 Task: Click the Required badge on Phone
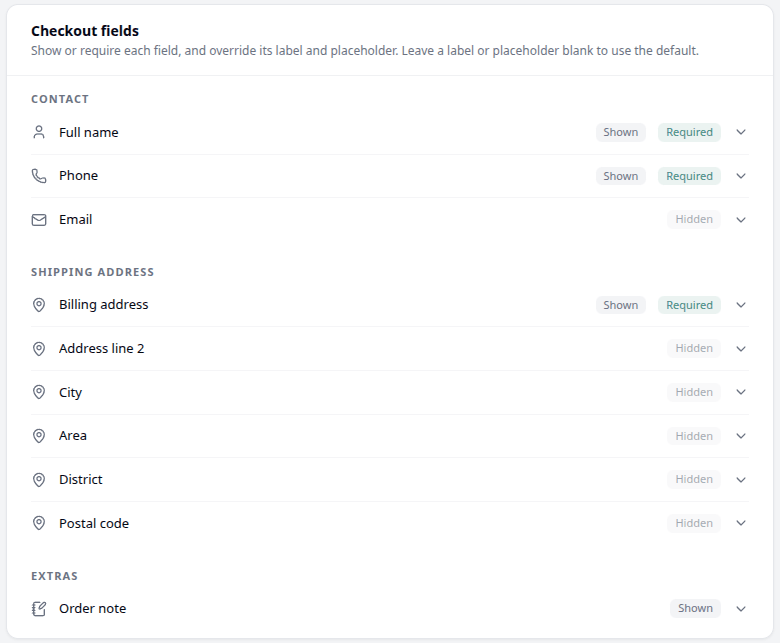pos(689,176)
